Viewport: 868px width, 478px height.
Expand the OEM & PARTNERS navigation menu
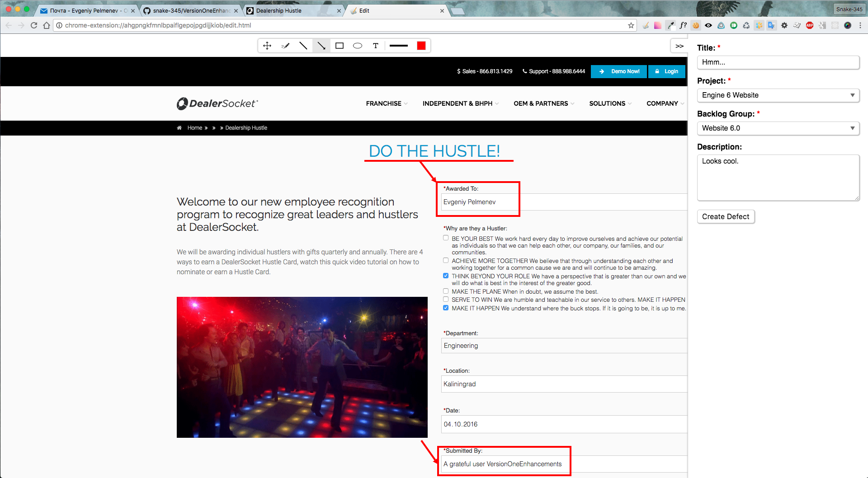[544, 103]
